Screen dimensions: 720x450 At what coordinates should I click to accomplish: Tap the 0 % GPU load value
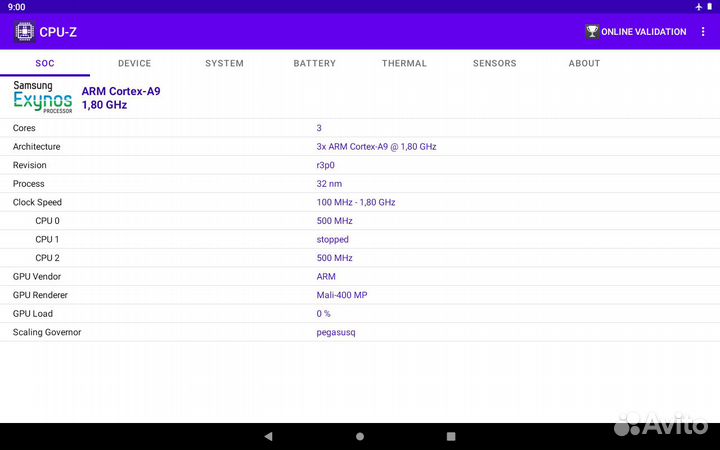click(x=323, y=314)
